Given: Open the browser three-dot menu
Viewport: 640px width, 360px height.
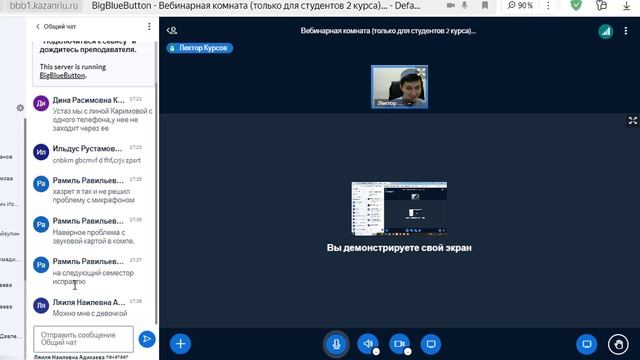Looking at the screenshot, I should pos(548,5).
